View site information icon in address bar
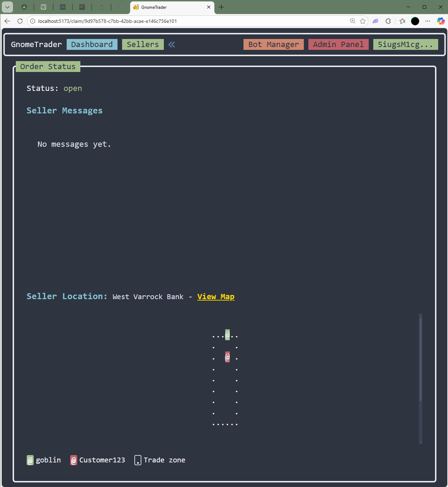Screen dimensions: 448x487 pos(33,21)
